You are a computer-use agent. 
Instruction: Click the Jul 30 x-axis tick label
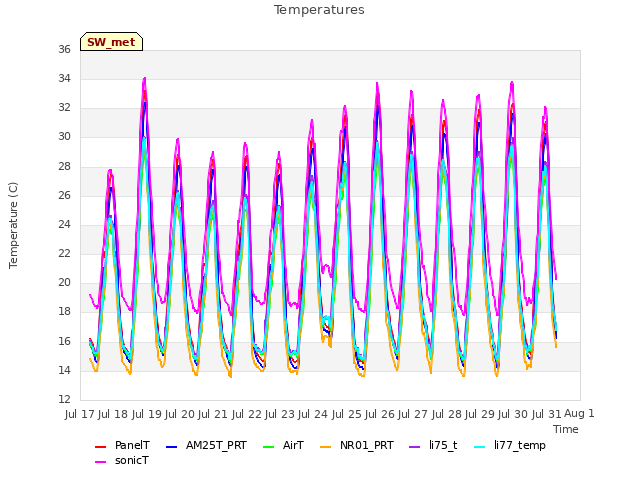click(513, 414)
